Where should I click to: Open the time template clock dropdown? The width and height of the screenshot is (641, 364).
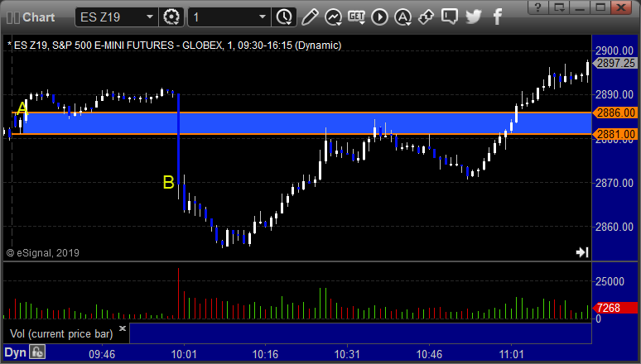click(x=284, y=17)
